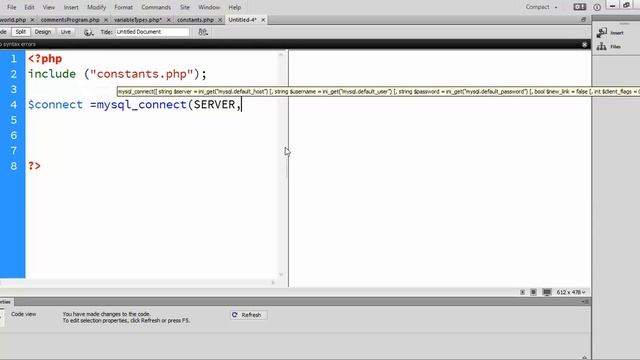The image size is (640, 360).
Task: Expand Properties panel with bottom-corner arrow
Action: point(584,357)
